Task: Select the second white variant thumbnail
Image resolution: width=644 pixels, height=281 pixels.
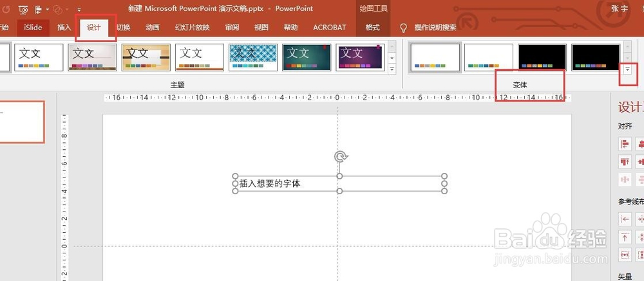Action: click(489, 57)
